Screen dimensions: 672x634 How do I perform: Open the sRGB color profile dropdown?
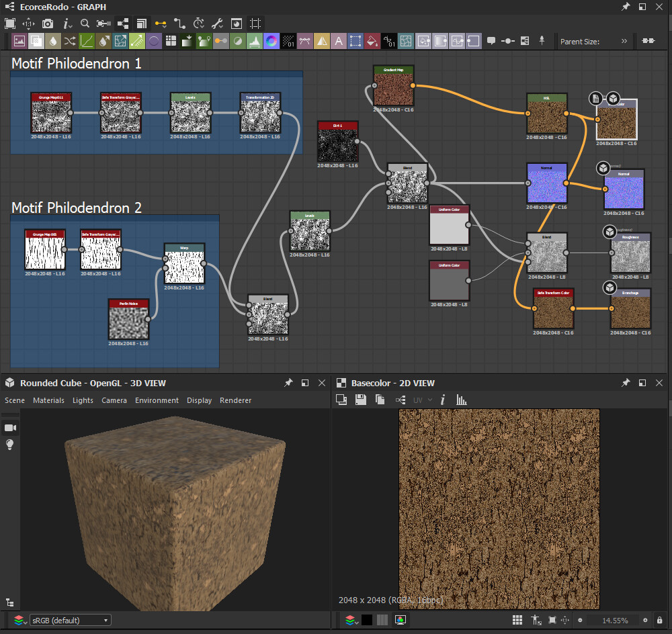tap(70, 620)
